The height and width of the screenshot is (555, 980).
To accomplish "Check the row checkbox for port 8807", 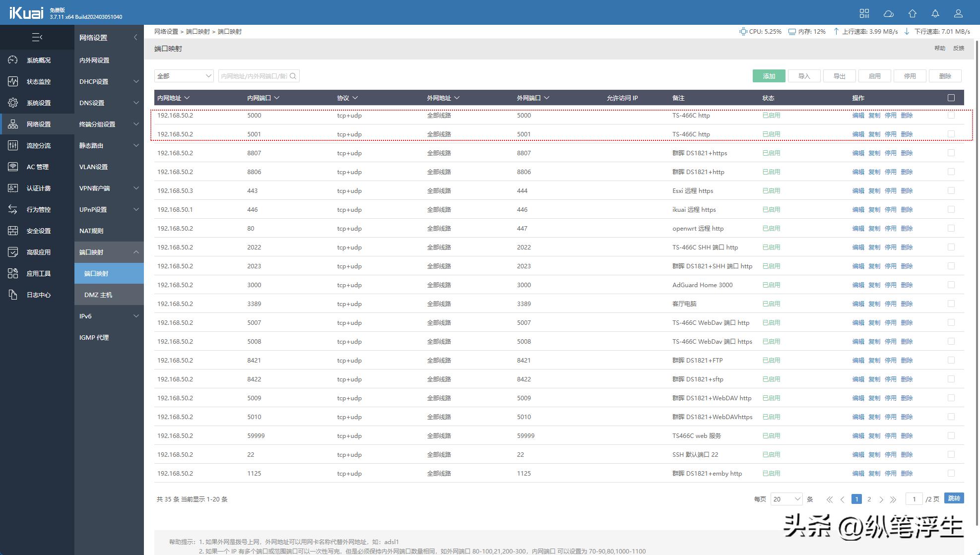I will point(951,153).
